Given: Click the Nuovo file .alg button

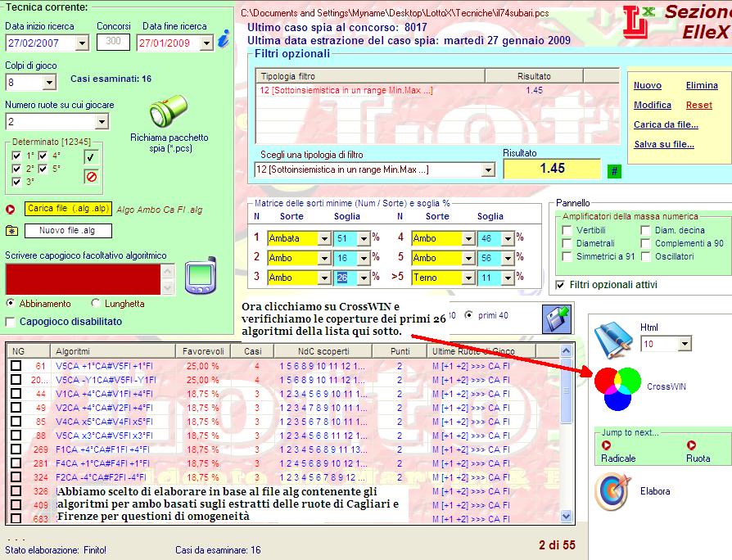Looking at the screenshot, I should pyautogui.click(x=68, y=231).
